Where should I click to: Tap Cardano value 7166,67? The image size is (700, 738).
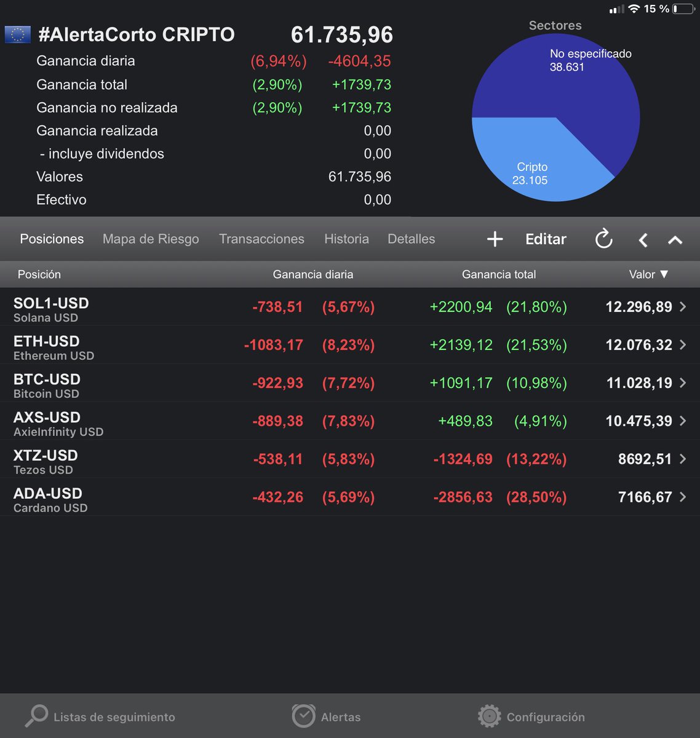(645, 498)
